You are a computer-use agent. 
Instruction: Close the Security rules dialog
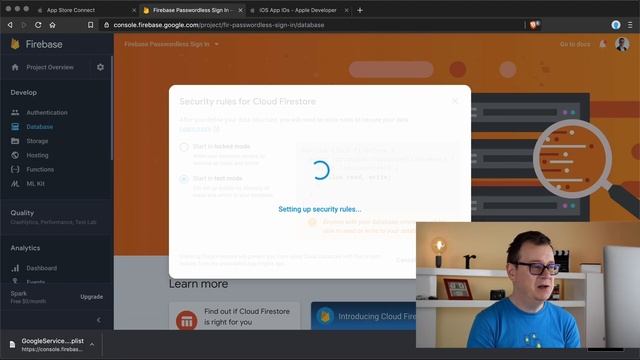[455, 101]
